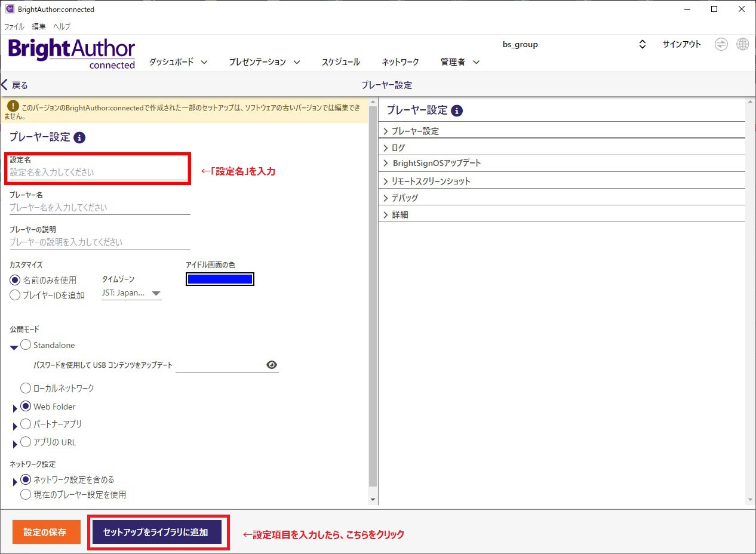
Task: Select 現在のプレーヤー設定を使用 option
Action: pyautogui.click(x=26, y=494)
